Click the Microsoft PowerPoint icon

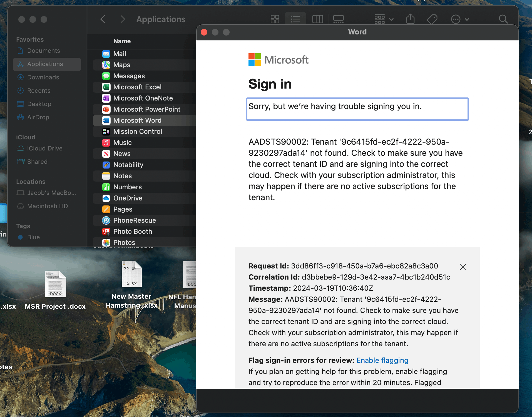click(106, 109)
